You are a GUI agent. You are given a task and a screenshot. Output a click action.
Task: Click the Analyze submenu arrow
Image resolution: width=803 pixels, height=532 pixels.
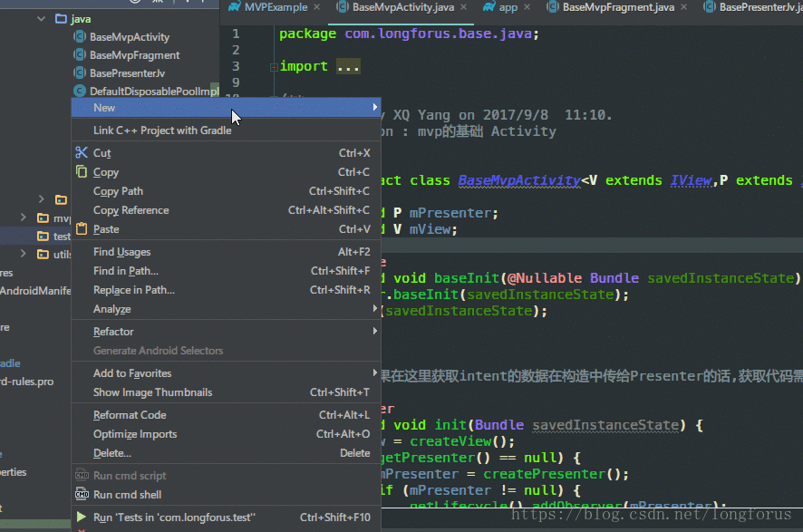(375, 308)
